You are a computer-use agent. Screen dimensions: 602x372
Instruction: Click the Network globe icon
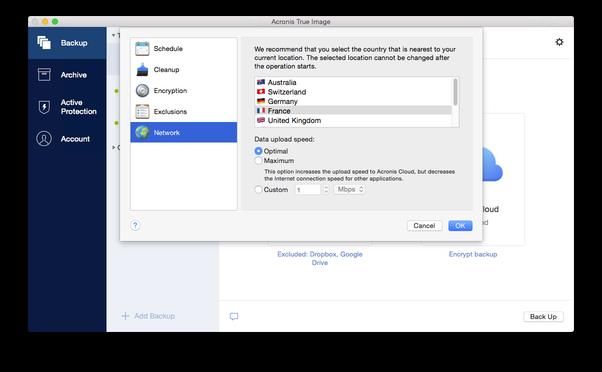[142, 132]
